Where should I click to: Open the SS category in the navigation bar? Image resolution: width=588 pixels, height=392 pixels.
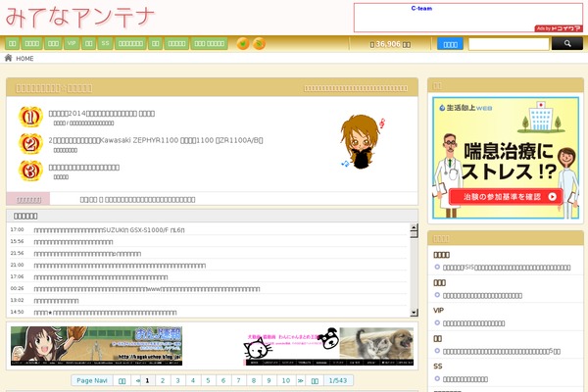point(106,43)
